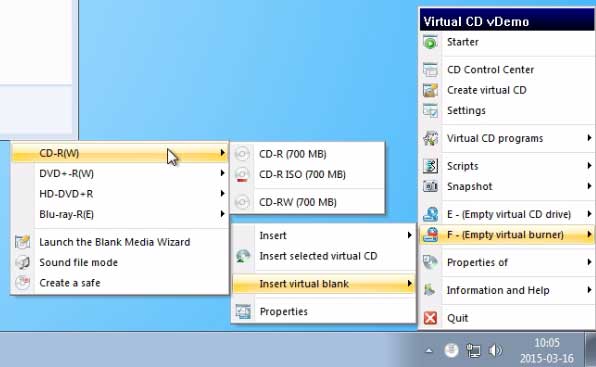This screenshot has width=596, height=367.
Task: Click the Properties of icon
Action: (x=430, y=263)
